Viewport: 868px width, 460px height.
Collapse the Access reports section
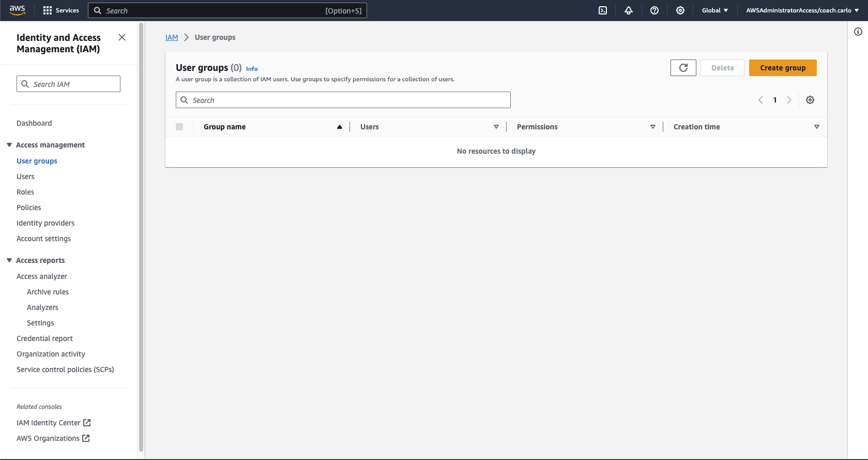(x=9, y=260)
